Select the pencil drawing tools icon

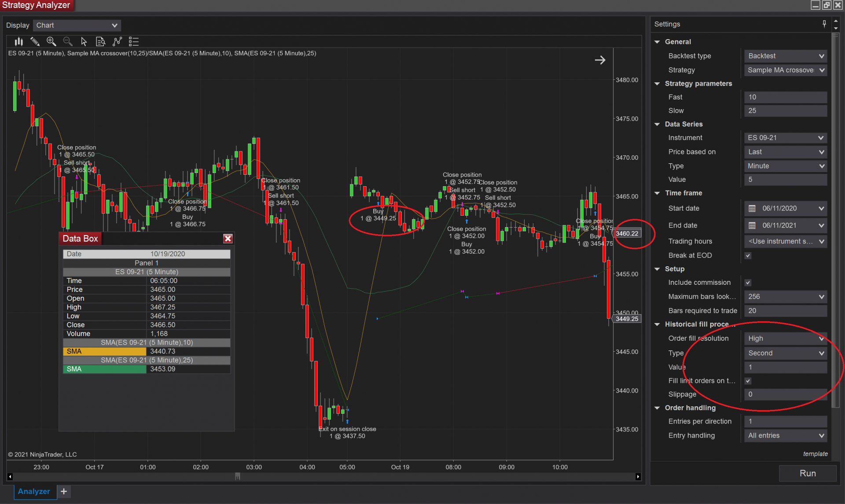click(35, 42)
